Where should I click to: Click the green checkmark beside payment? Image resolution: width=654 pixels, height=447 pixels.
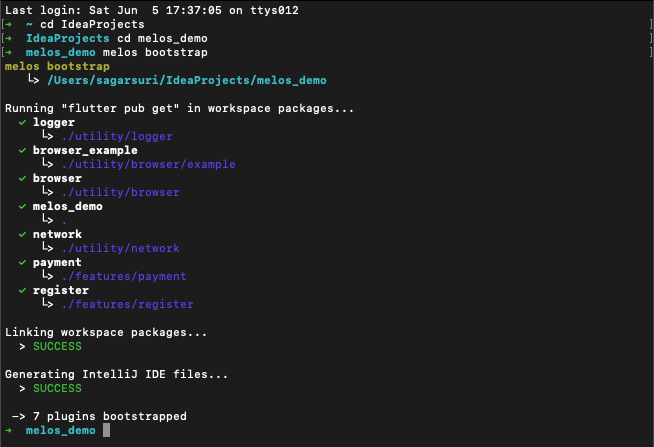point(23,263)
